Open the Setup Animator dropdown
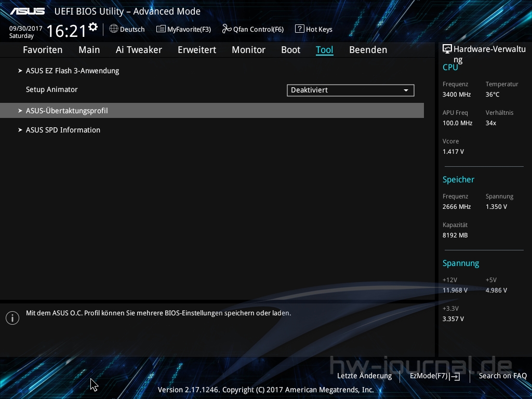The image size is (532, 399). click(351, 90)
